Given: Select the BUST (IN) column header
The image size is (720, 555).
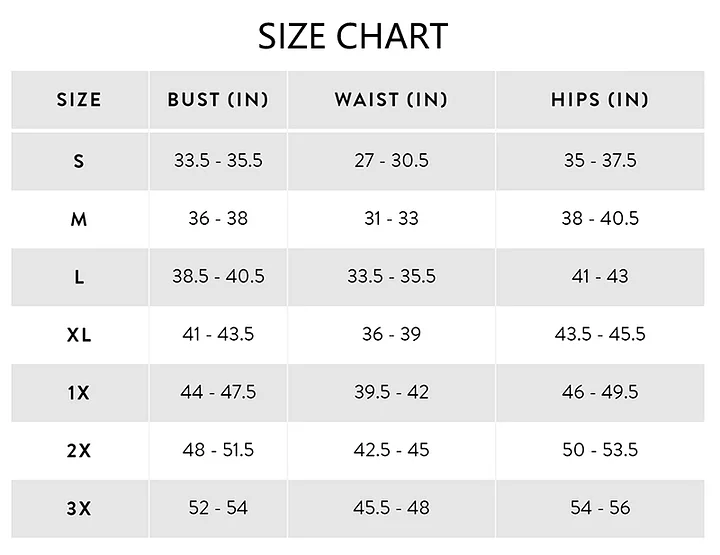Looking at the screenshot, I should (x=218, y=100).
